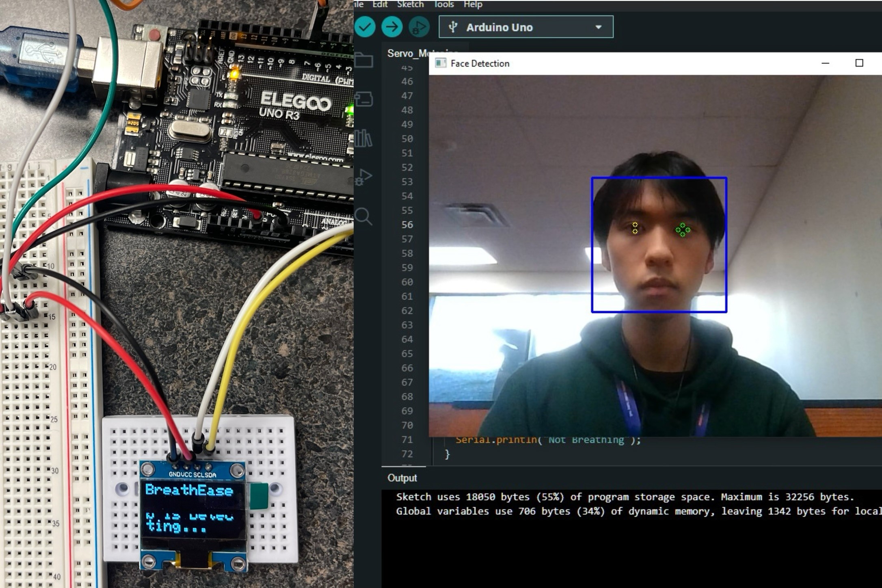Image resolution: width=882 pixels, height=588 pixels.
Task: Minimize the Face Detection window
Action: click(825, 63)
